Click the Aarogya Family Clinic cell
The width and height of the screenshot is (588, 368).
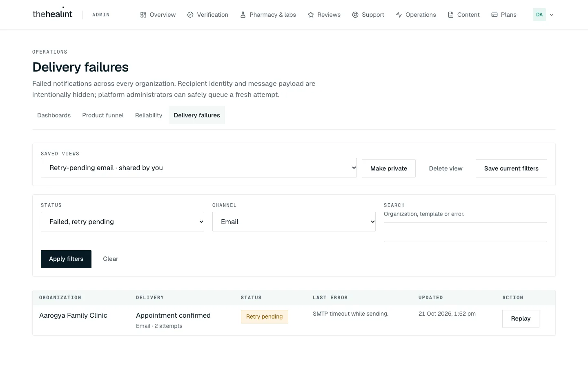(73, 316)
